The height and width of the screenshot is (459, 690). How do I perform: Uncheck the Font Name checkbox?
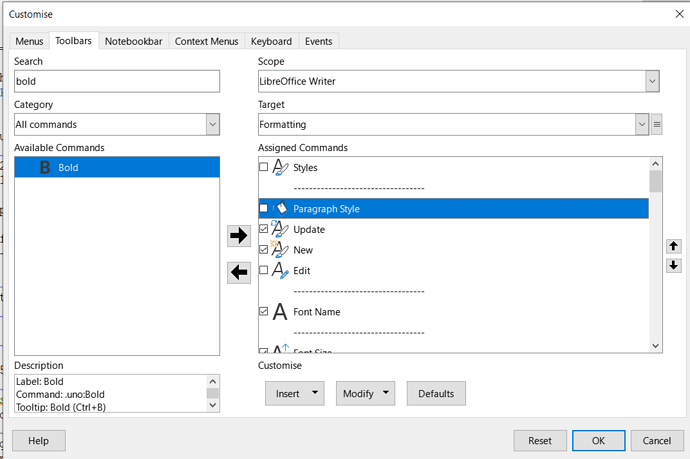coord(264,311)
